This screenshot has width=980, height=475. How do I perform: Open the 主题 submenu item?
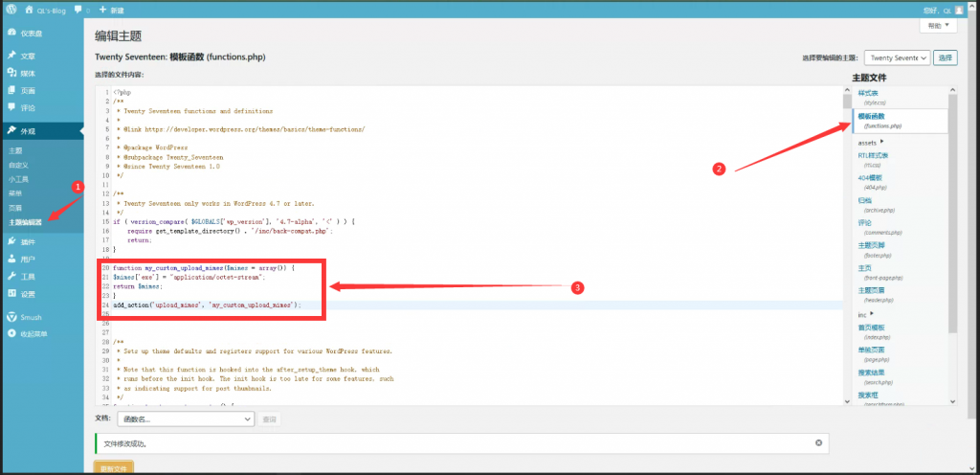click(15, 150)
